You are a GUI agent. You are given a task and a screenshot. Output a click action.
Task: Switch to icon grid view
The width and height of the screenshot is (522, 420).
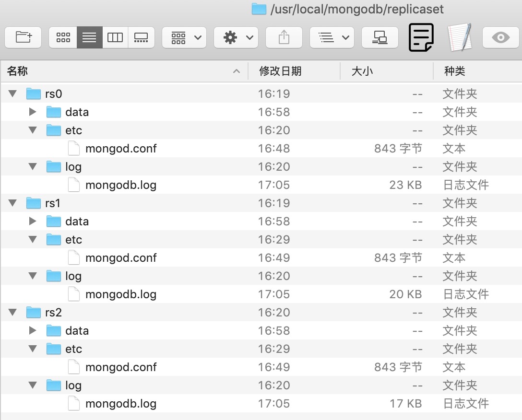click(63, 37)
